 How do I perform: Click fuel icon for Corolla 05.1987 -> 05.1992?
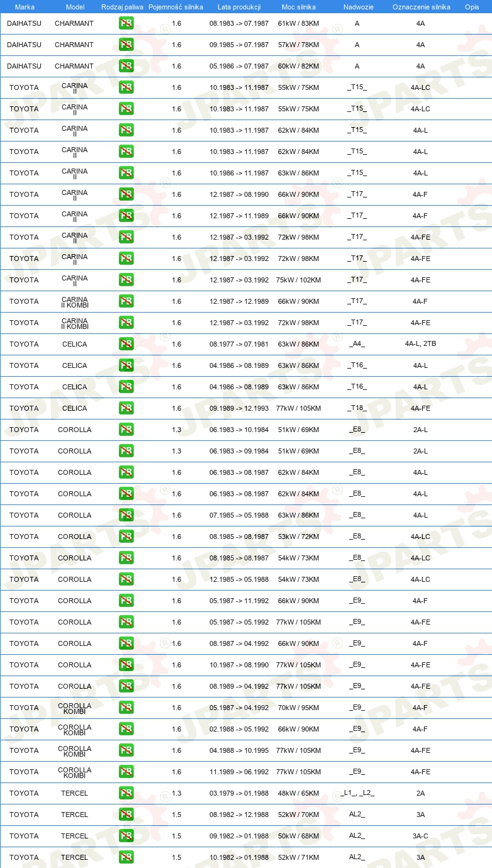pyautogui.click(x=126, y=622)
